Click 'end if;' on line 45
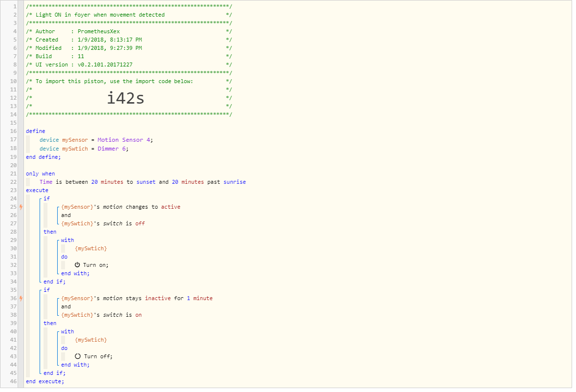This screenshot has height=392, width=576. (x=54, y=373)
